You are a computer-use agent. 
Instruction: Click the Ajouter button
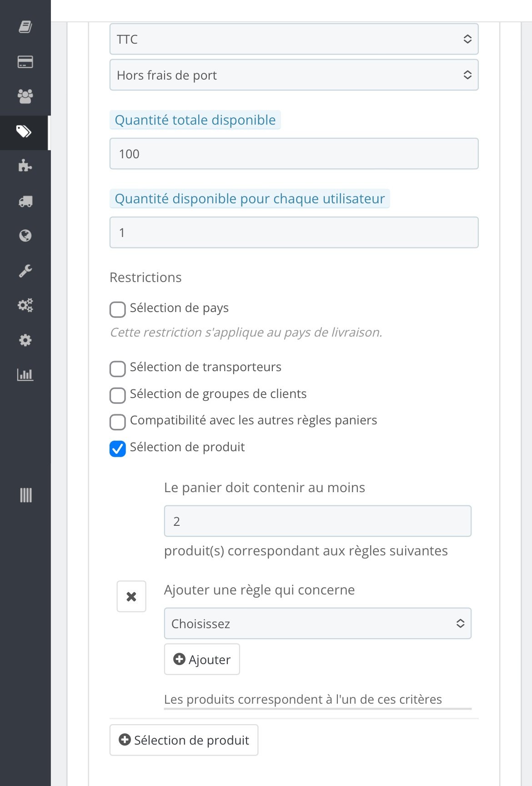pos(202,659)
